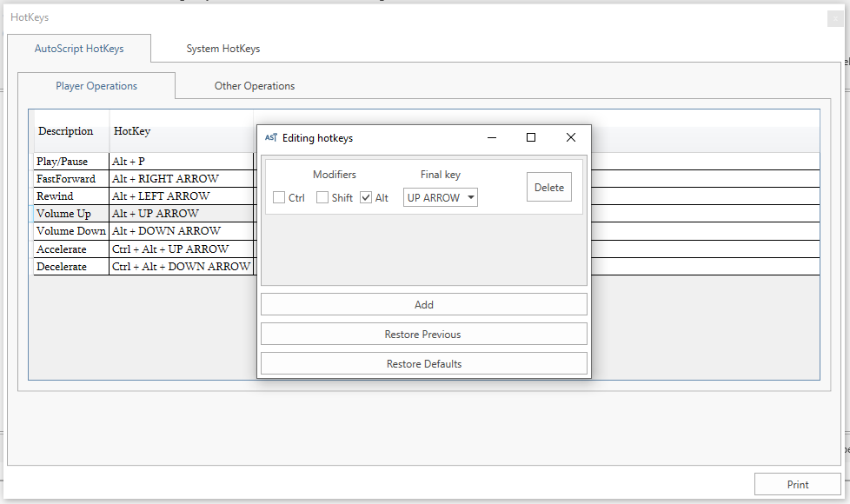Click the Delete hotkey button
This screenshot has width=850, height=504.
[549, 188]
